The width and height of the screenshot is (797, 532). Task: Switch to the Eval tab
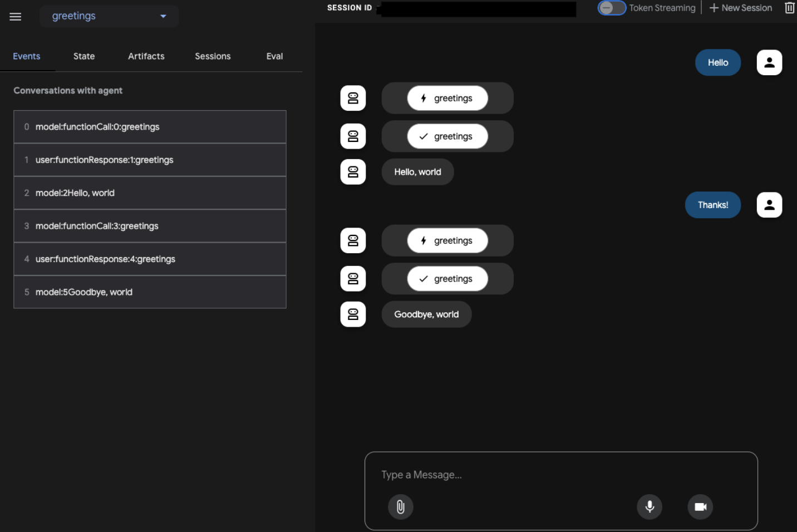[274, 56]
